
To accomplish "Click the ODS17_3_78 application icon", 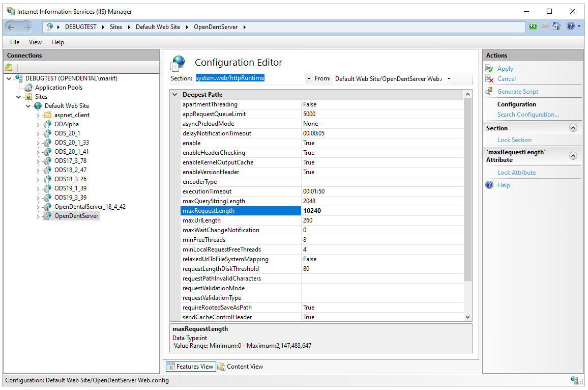I will (x=48, y=161).
